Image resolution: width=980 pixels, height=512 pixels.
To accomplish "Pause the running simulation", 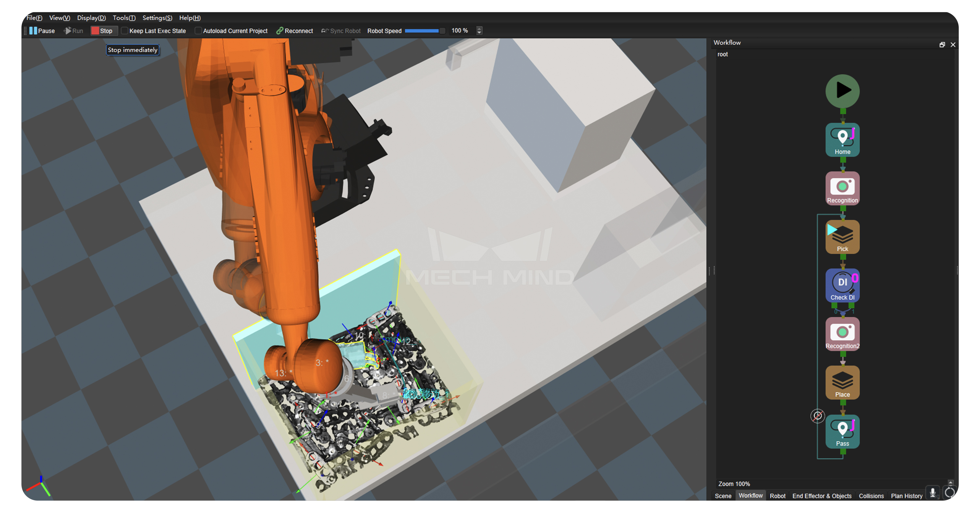I will click(42, 31).
